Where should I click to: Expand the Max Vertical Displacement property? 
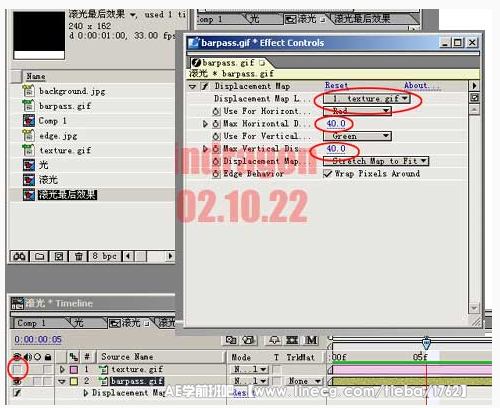pos(205,149)
